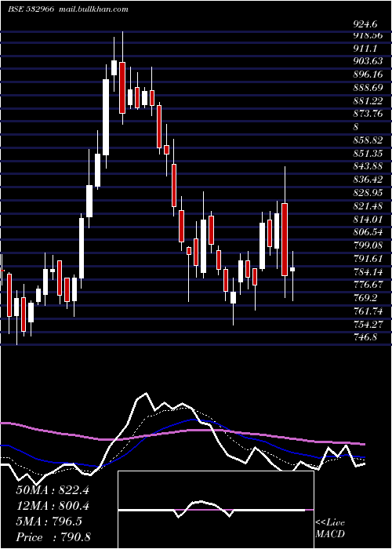This screenshot has height=549, width=392.
Task: Click the 784.14 axis label
Action: (x=368, y=271)
